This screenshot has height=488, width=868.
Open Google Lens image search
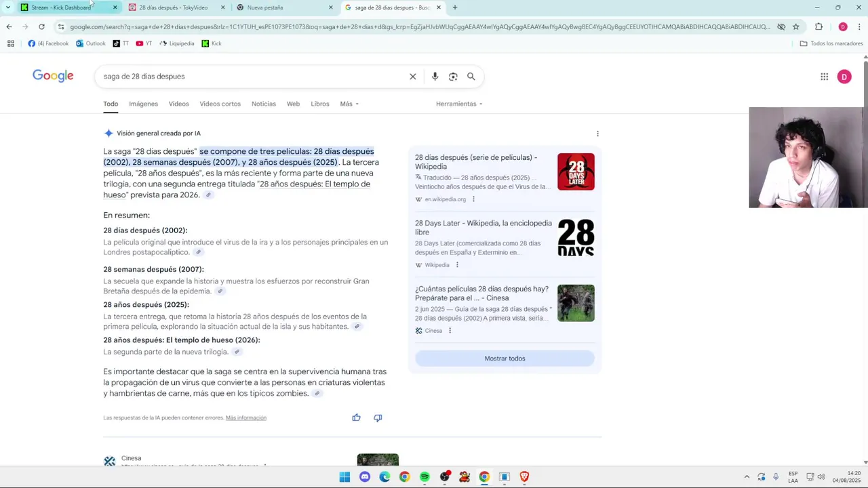[x=453, y=77]
